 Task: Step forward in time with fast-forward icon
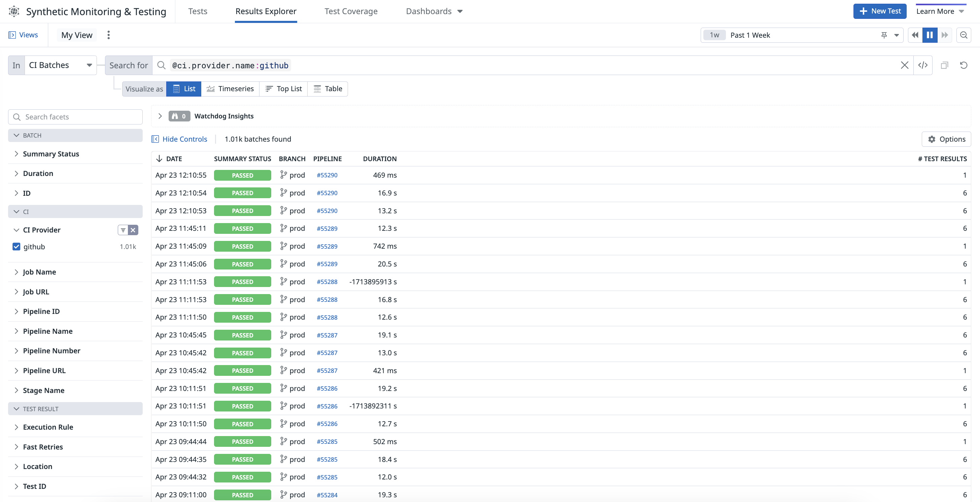click(944, 35)
